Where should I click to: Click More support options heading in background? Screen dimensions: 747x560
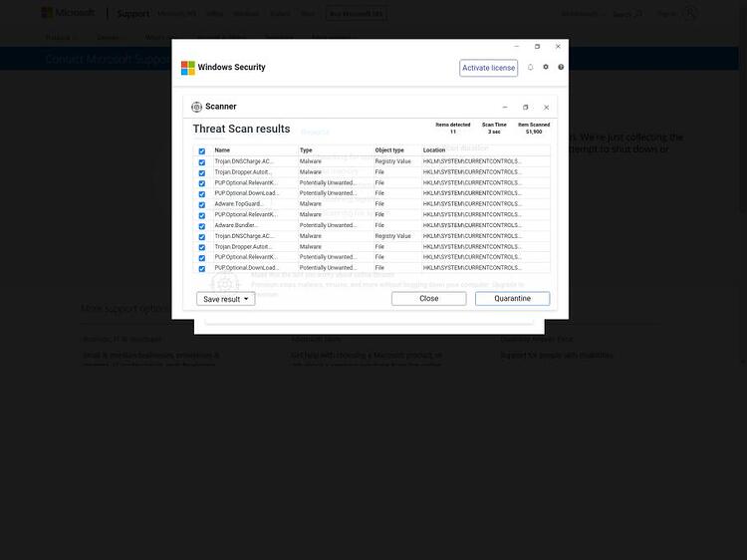[125, 309]
